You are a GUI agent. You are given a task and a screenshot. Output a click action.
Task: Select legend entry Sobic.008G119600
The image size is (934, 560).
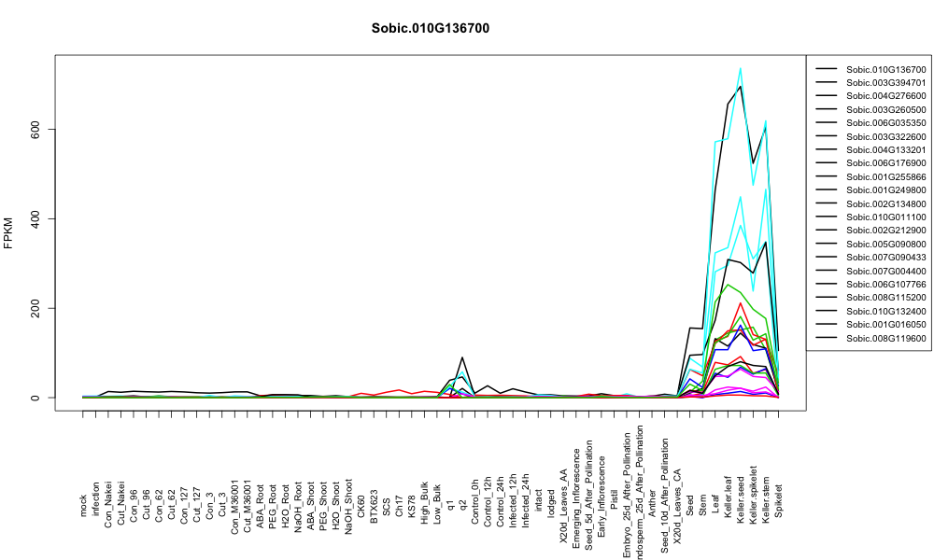(x=885, y=338)
